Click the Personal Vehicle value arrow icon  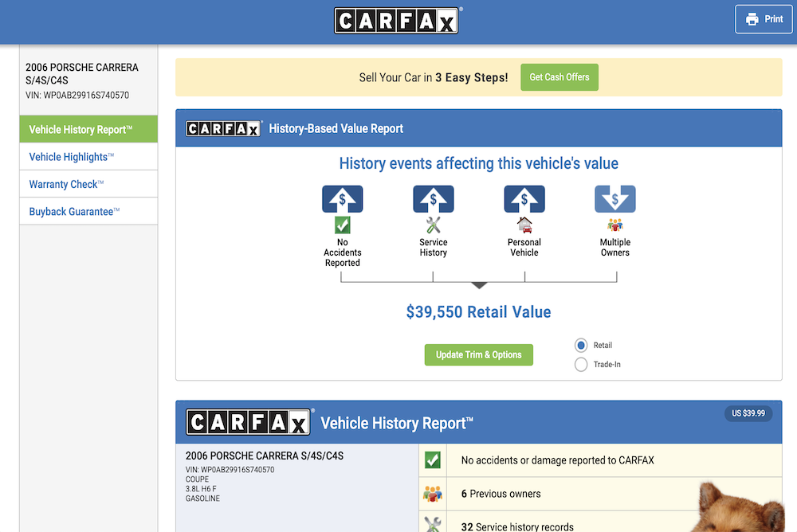[x=524, y=199]
